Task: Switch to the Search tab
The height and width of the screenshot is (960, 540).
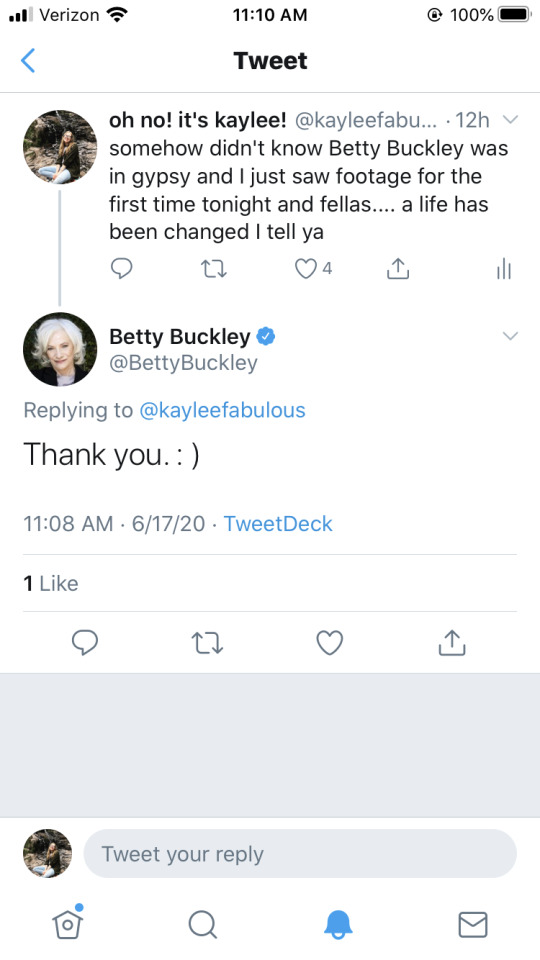Action: (203, 924)
